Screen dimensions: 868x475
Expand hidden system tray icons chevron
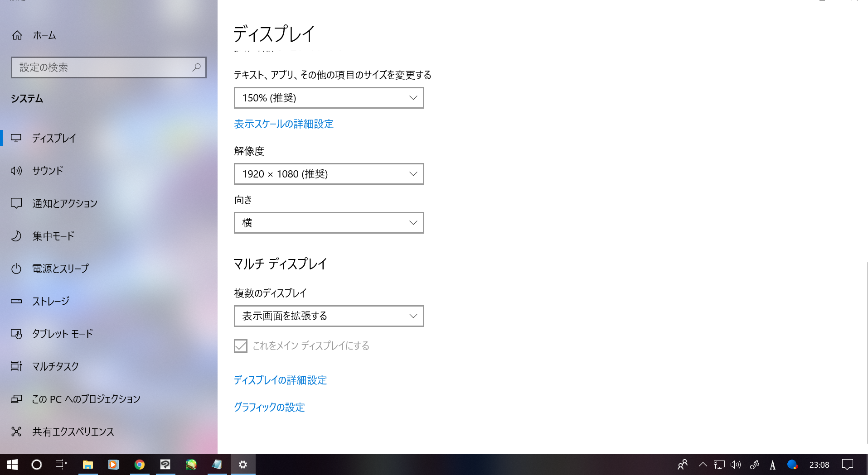(x=703, y=465)
